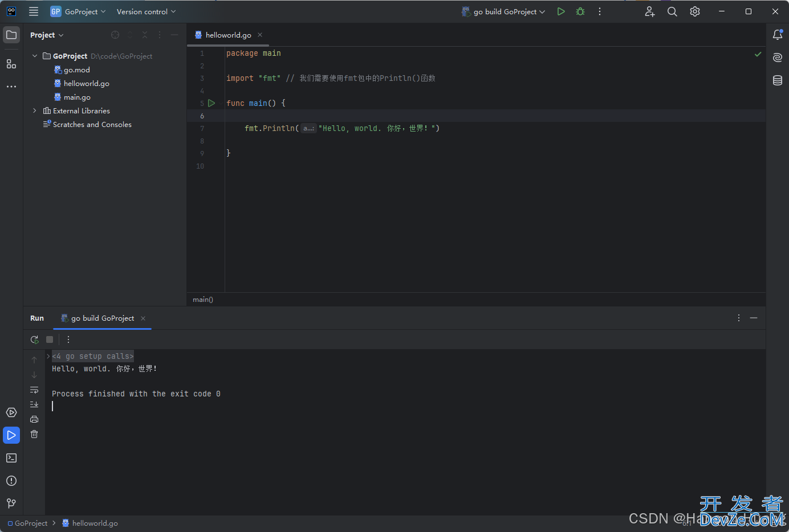789x532 pixels.
Task: Open run configuration dropdown go build GoProject
Action: pyautogui.click(x=503, y=11)
